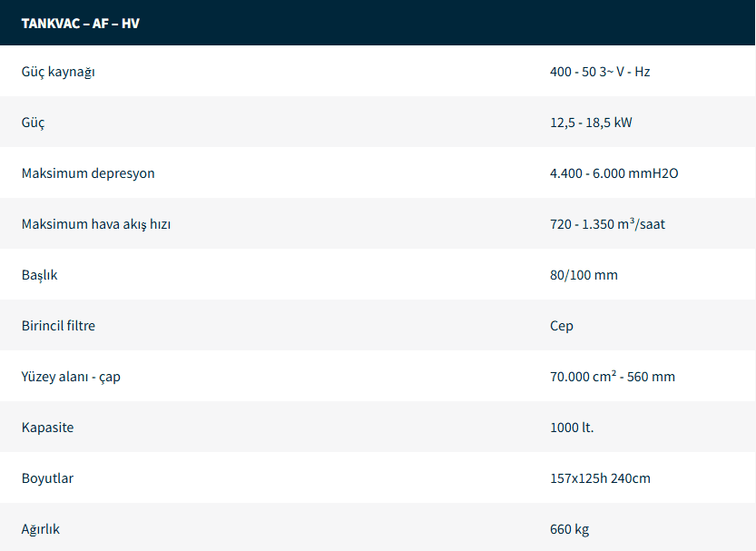Select the 720 - 1.350 m³/saat value
Viewport: 756px width, 551px height.
[607, 223]
